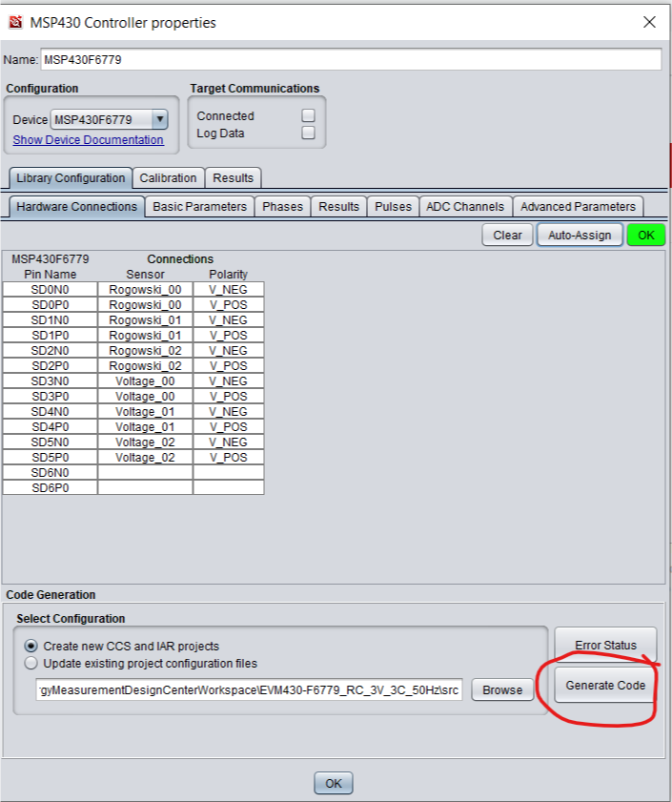Close the MSP430 Controller properties dialog

coord(649,22)
